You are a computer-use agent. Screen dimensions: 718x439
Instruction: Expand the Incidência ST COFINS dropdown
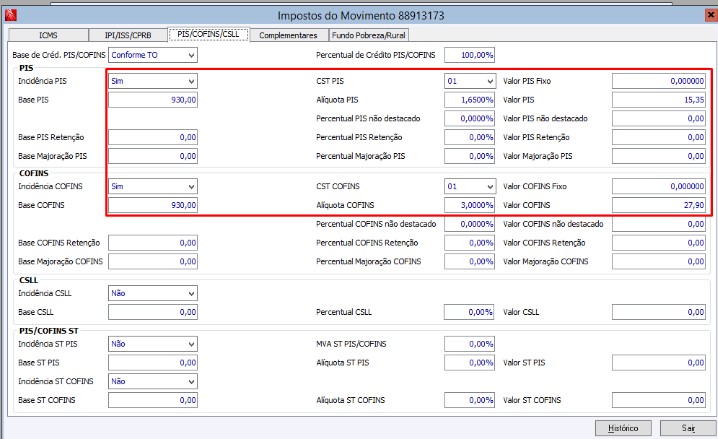coord(153,381)
